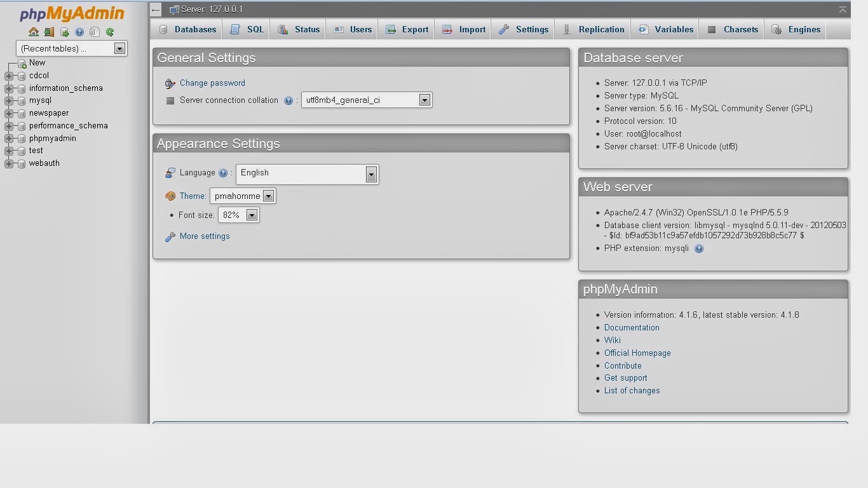Viewport: 868px width, 488px height.
Task: Go to the Home icon under phpMyAdmin logo
Action: 34,32
